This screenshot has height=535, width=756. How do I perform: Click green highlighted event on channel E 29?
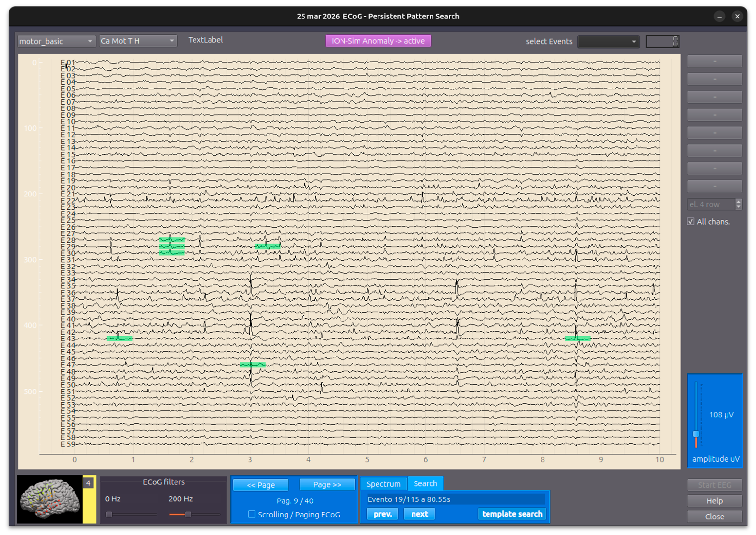(x=267, y=246)
